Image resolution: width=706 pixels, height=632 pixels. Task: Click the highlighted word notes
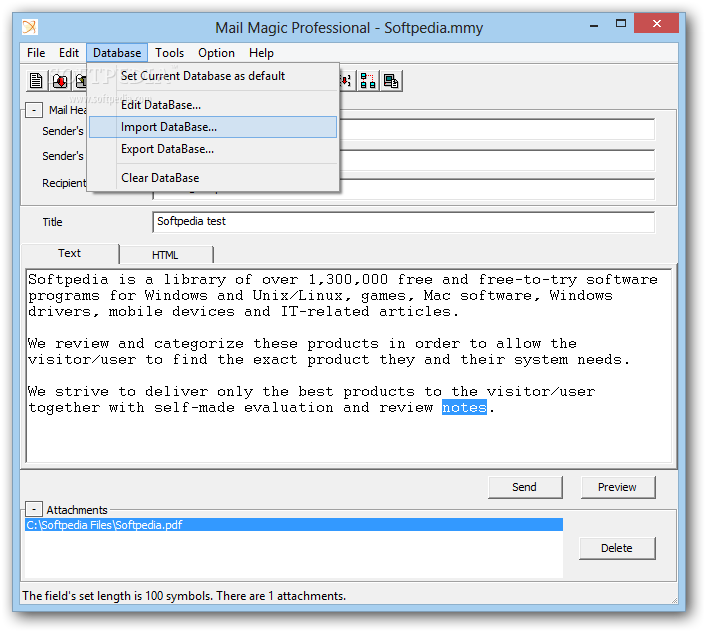coord(464,407)
